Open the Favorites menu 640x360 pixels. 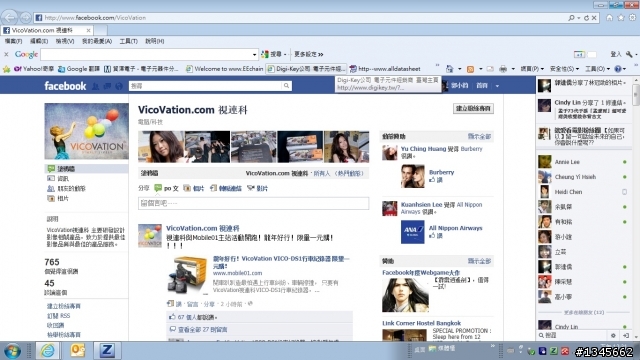(x=97, y=41)
